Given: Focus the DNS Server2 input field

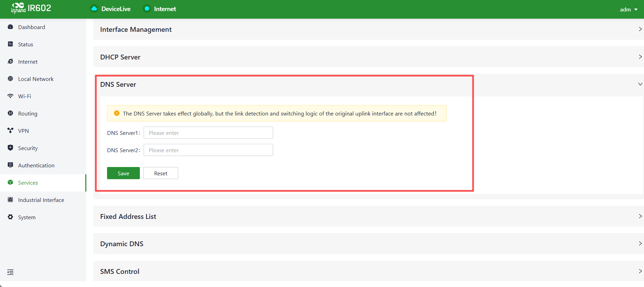Looking at the screenshot, I should point(208,150).
